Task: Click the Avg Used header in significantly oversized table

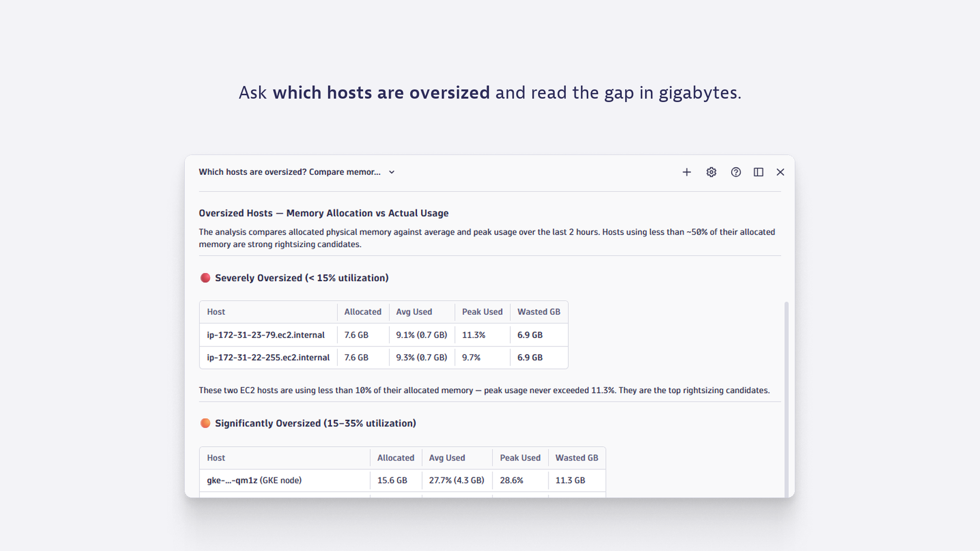Action: tap(457, 458)
